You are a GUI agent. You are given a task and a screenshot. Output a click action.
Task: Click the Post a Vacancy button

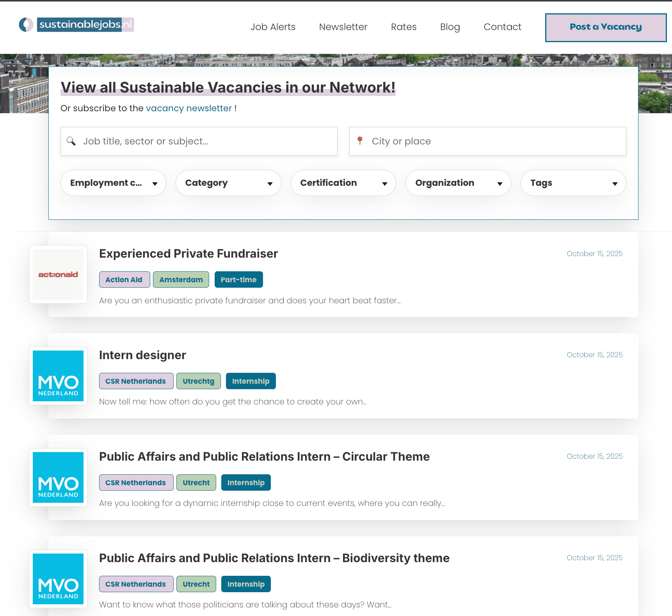point(605,27)
